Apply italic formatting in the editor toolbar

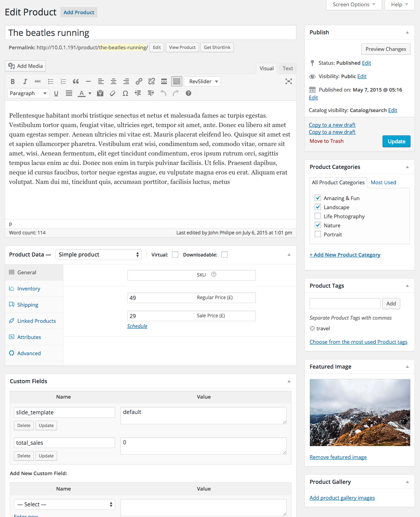25,81
